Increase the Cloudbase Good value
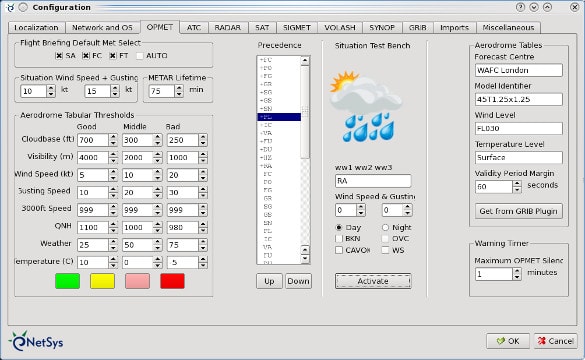 tap(113, 137)
